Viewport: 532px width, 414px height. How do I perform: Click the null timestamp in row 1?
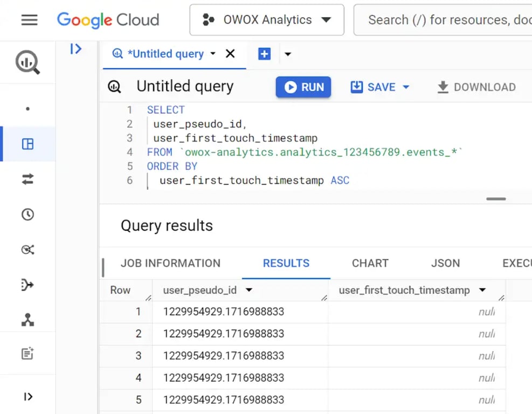point(487,312)
